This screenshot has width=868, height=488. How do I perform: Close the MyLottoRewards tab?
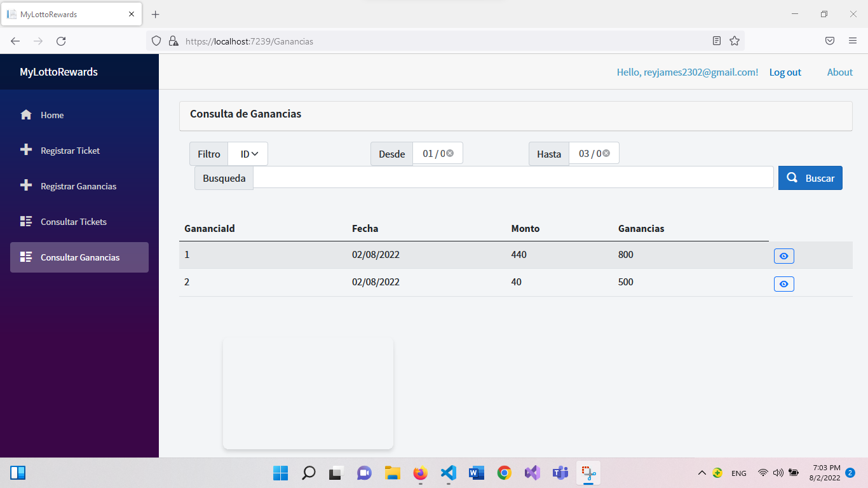pyautogui.click(x=132, y=14)
